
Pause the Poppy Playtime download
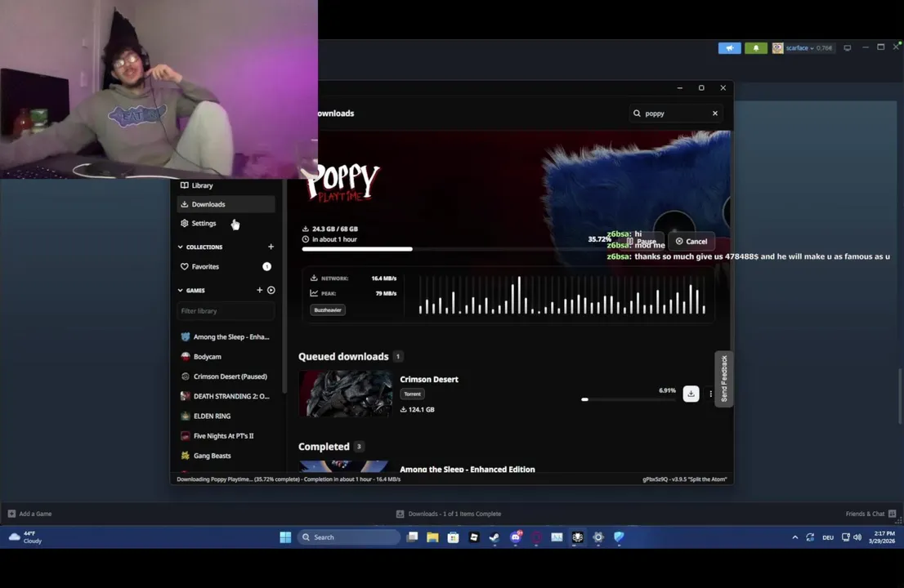[x=642, y=241]
